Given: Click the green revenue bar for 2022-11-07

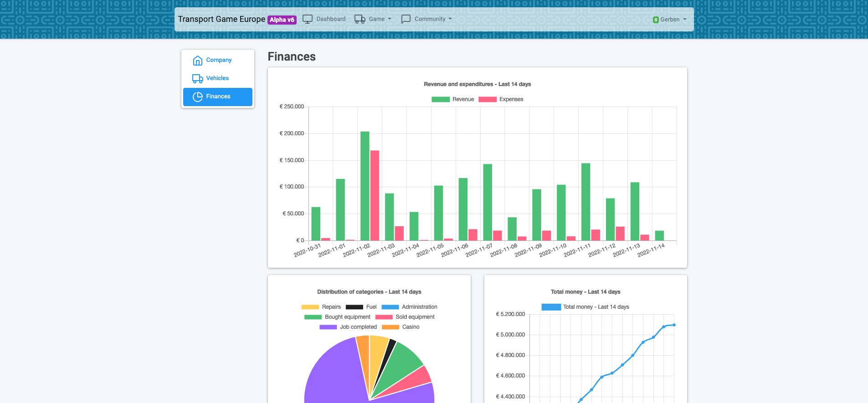Looking at the screenshot, I should (488, 202).
